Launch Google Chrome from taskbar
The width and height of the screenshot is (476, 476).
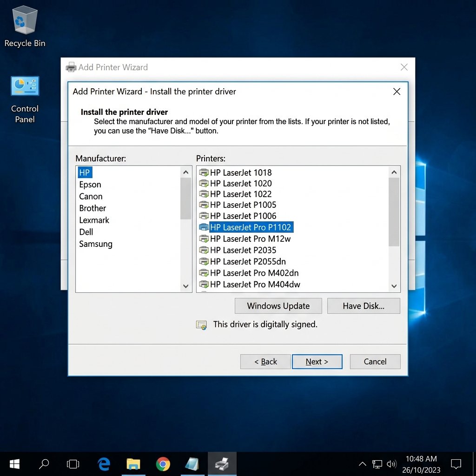(x=163, y=464)
